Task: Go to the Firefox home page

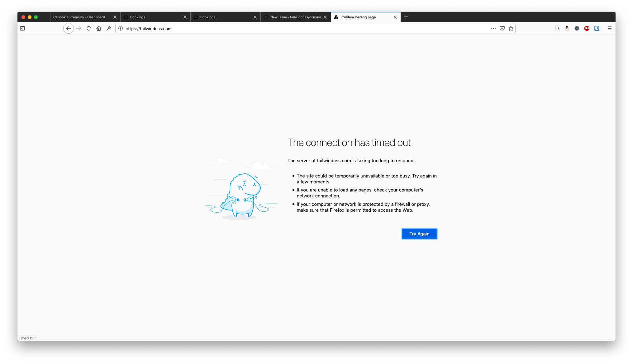Action: pos(99,28)
